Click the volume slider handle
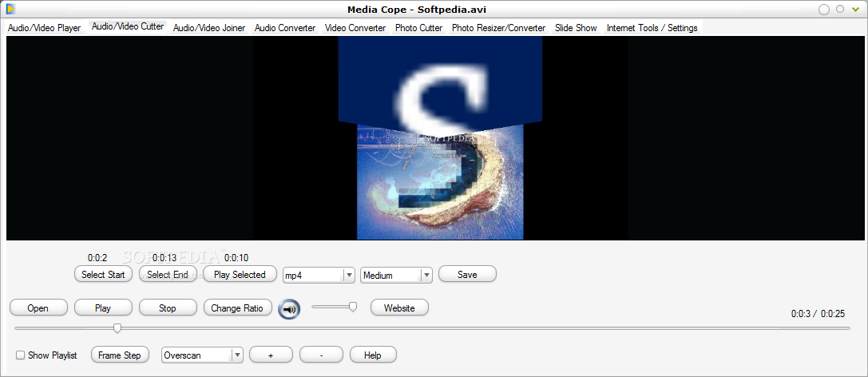This screenshot has height=377, width=868. [x=353, y=307]
